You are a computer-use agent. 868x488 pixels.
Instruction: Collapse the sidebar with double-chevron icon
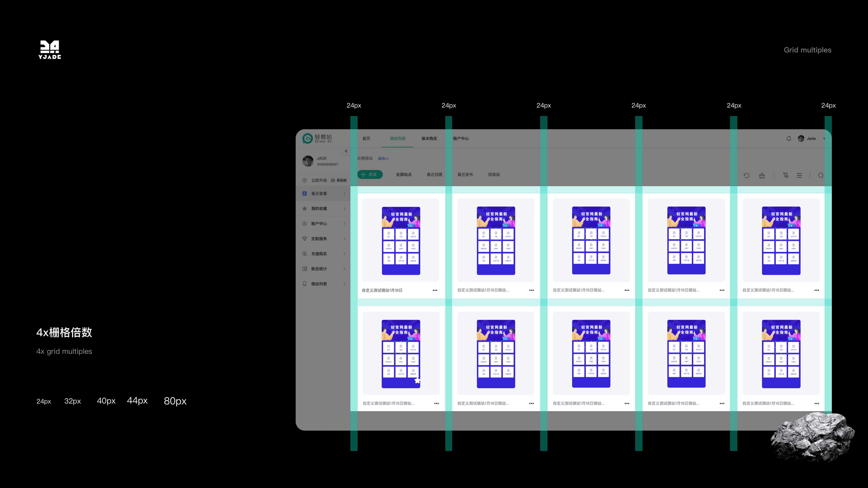coord(346,151)
